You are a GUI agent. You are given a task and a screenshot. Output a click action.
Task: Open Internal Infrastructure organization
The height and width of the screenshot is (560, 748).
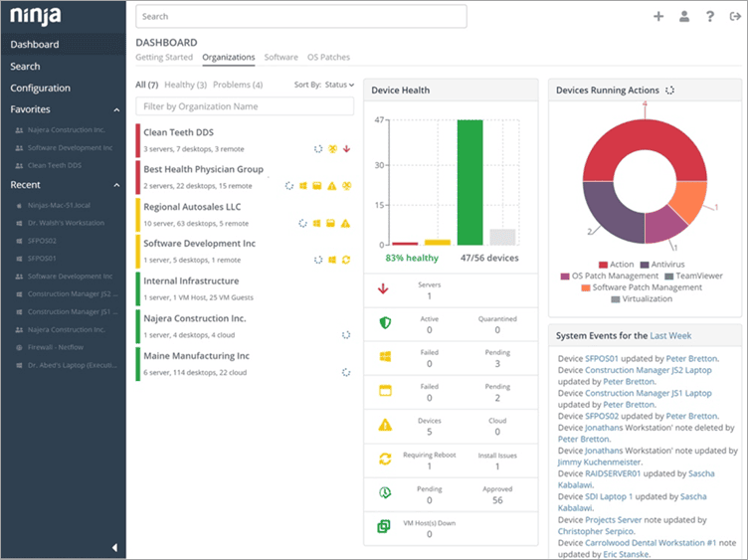(x=191, y=280)
